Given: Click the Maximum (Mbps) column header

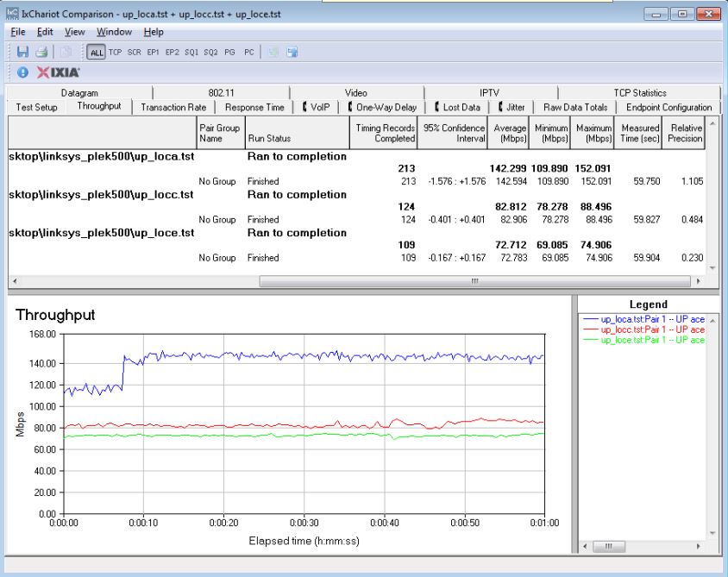Looking at the screenshot, I should [593, 133].
